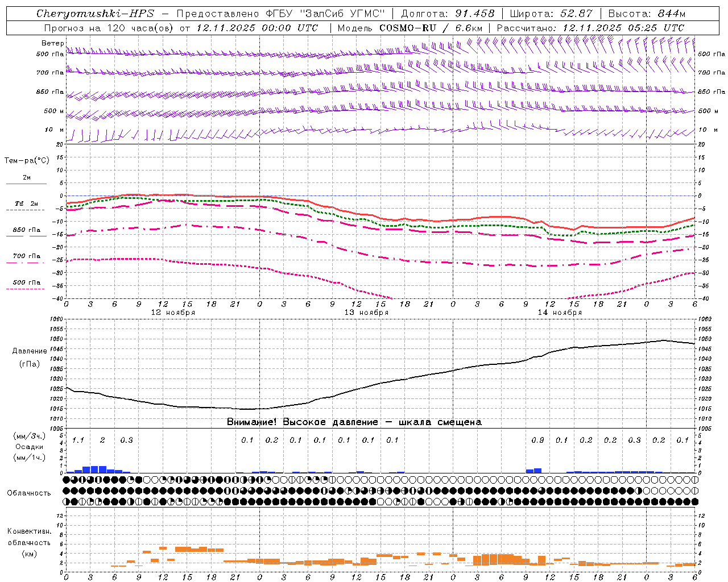The height and width of the screenshot is (582, 728).
Task: Click the warning Внимание! Высокое давление — шкала смещена
Action: (x=354, y=422)
